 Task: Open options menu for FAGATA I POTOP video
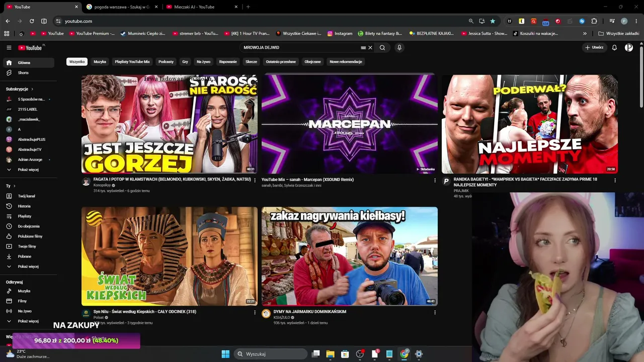pos(255,180)
